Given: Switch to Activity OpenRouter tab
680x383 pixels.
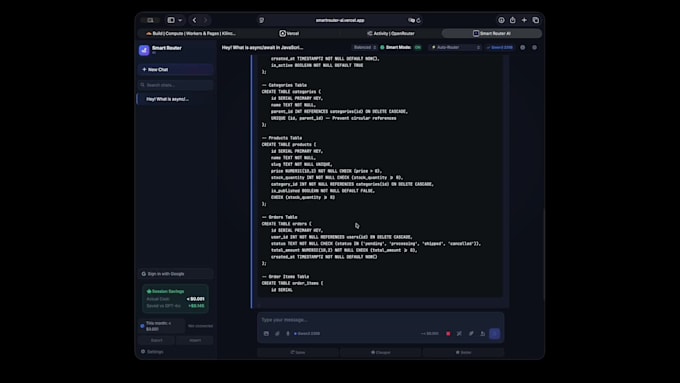Looking at the screenshot, I should click(391, 33).
